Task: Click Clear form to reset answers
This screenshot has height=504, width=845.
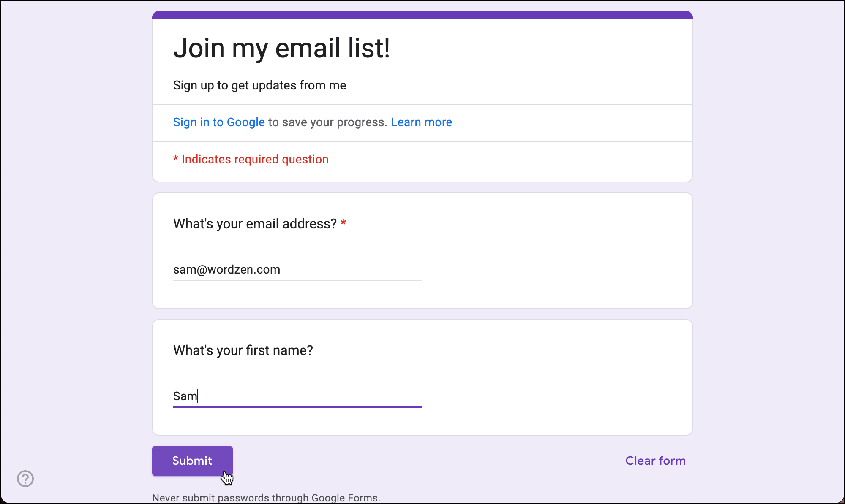Action: [x=655, y=461]
